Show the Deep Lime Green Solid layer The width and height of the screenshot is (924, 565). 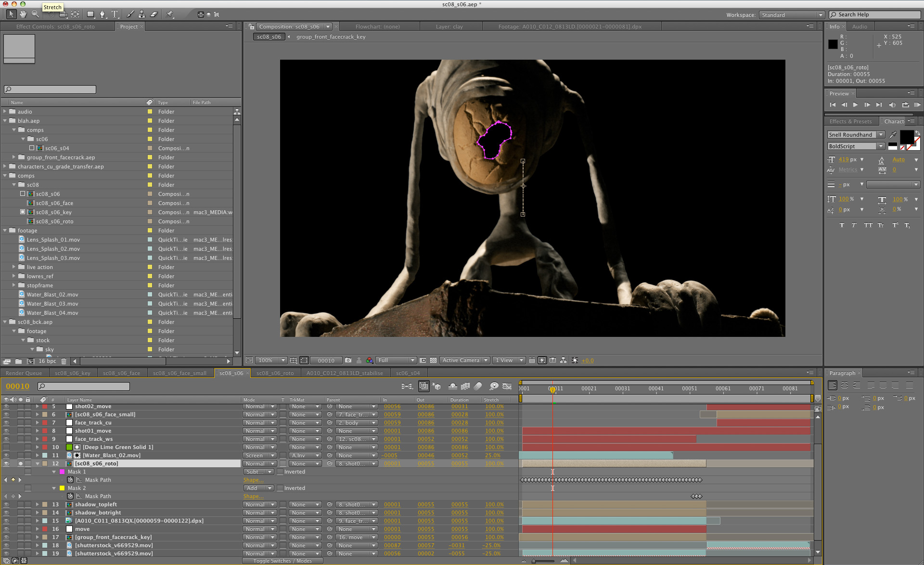point(6,447)
